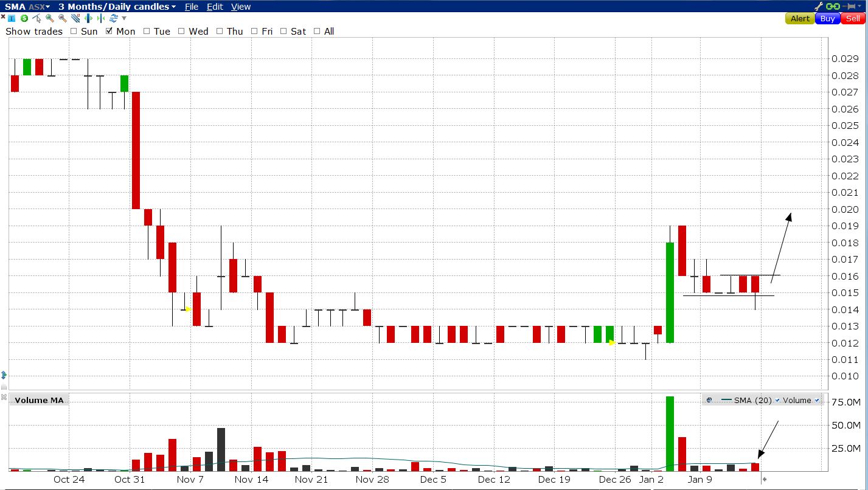Tick the Thu trades checkbox
Image resolution: width=868 pixels, height=490 pixels.
(219, 31)
